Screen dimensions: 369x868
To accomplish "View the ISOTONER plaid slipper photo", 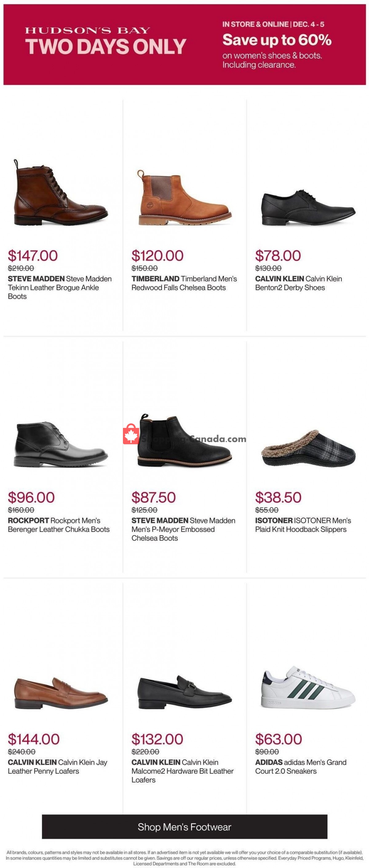I will coord(308,449).
